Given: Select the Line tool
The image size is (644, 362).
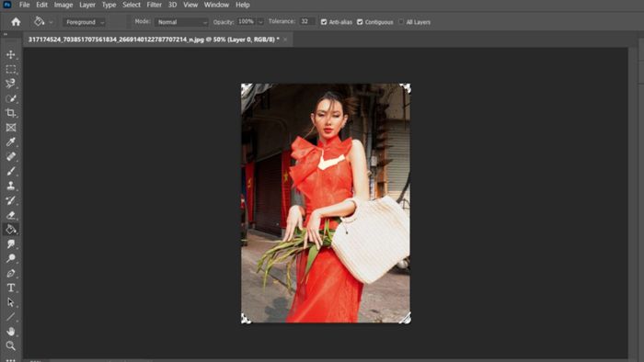Looking at the screenshot, I should [x=11, y=317].
